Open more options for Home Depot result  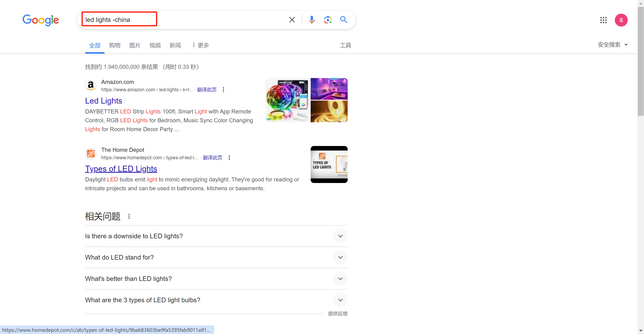pyautogui.click(x=229, y=157)
